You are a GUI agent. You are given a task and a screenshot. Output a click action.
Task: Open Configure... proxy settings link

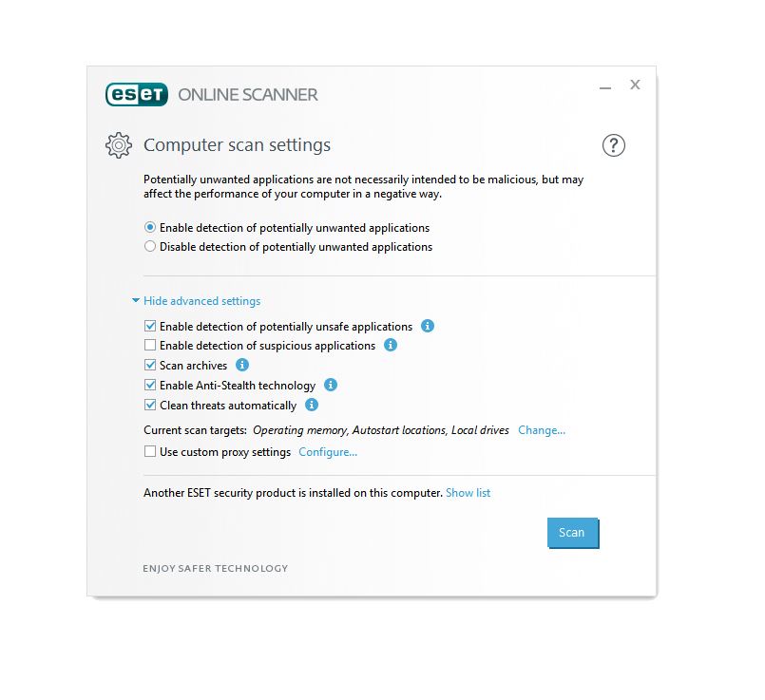[x=328, y=452]
